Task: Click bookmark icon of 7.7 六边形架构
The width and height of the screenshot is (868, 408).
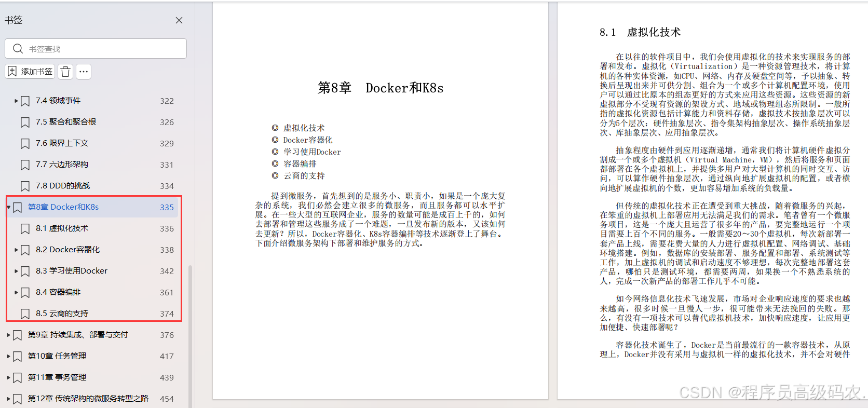Action: (25, 165)
